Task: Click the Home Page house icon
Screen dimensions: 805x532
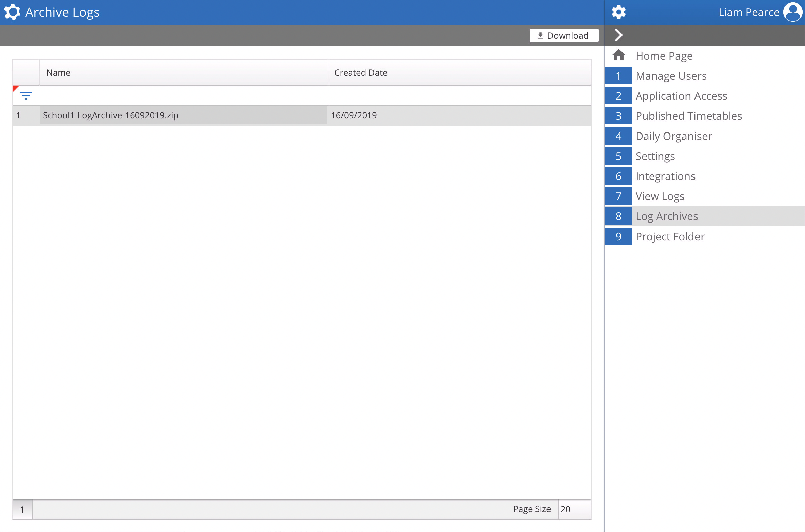Action: (618, 55)
